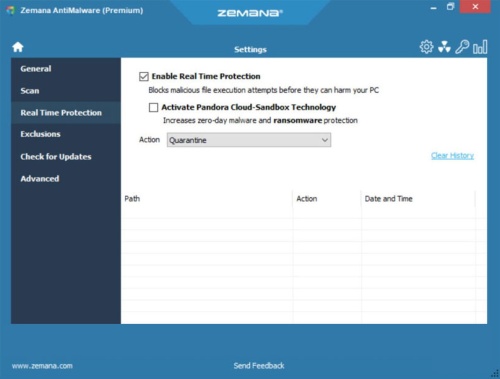
Task: Open the Quarantine biohazard icon
Action: pos(444,47)
